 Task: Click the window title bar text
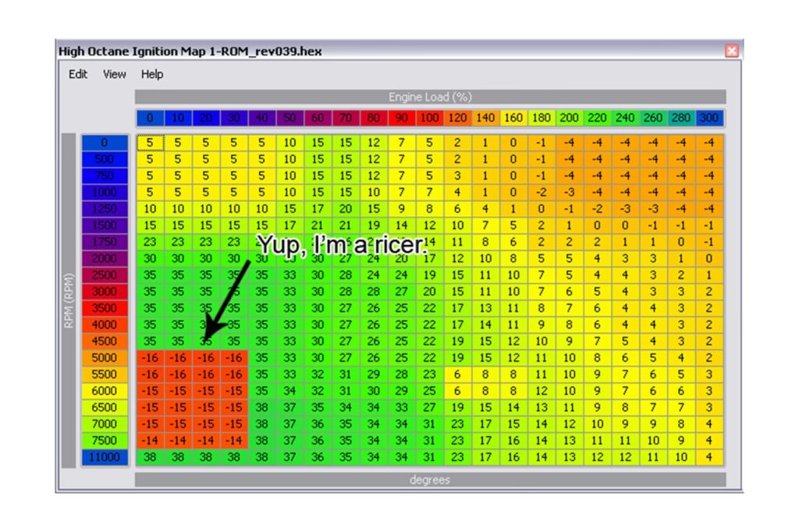(x=190, y=51)
